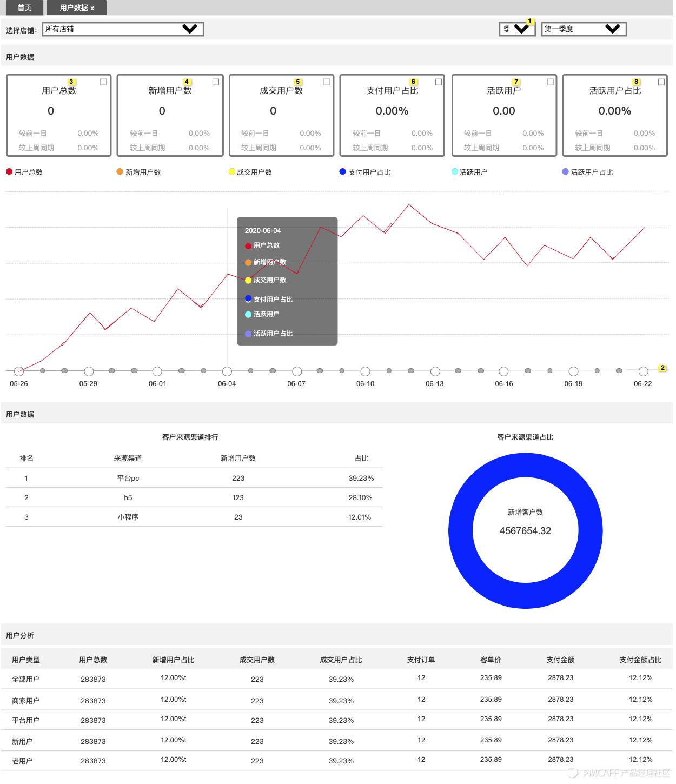Click the 支付订单 column header
This screenshot has width=676, height=784.
pyautogui.click(x=421, y=660)
